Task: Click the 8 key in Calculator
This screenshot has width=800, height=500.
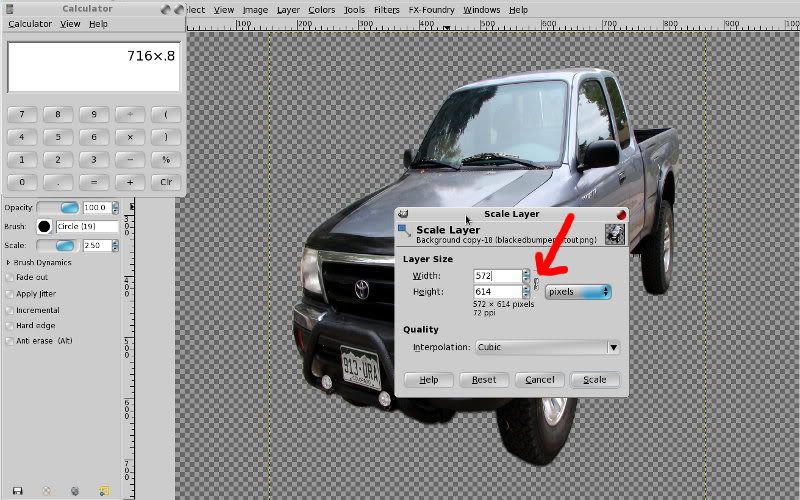Action: pos(58,115)
